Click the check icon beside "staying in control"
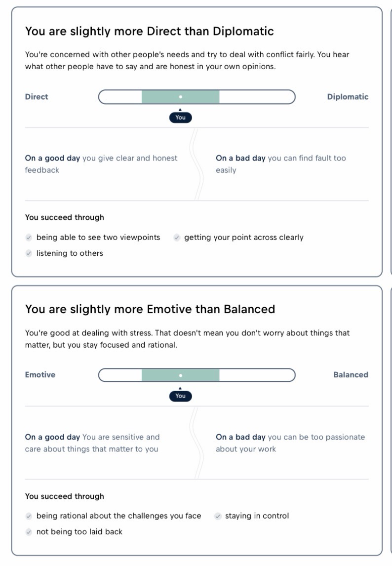 pos(218,516)
